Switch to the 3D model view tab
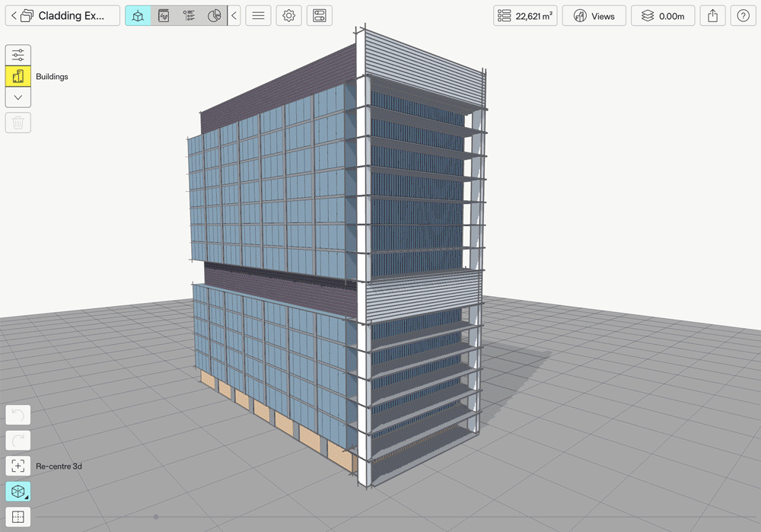The width and height of the screenshot is (761, 532). (138, 16)
